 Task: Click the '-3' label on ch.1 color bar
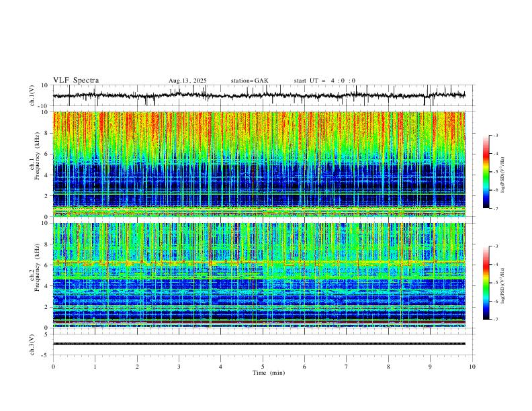[495, 135]
